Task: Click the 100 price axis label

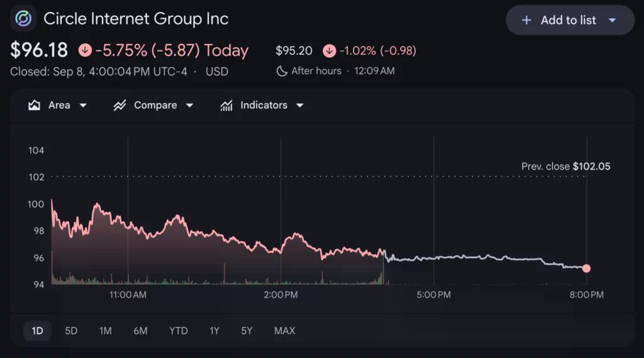Action: click(x=36, y=204)
